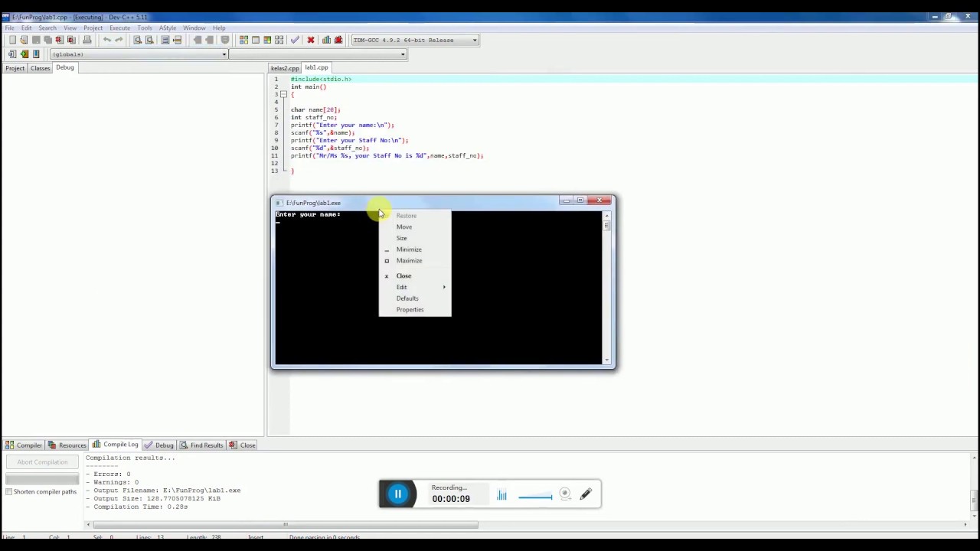This screenshot has width=980, height=551.
Task: Click the Syntax Check checkmark icon
Action: tap(294, 40)
